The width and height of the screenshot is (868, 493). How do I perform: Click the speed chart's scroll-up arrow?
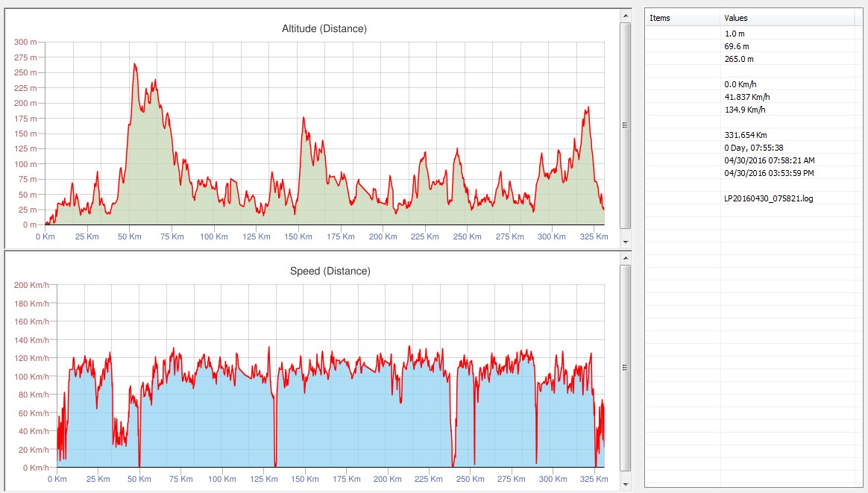point(626,257)
